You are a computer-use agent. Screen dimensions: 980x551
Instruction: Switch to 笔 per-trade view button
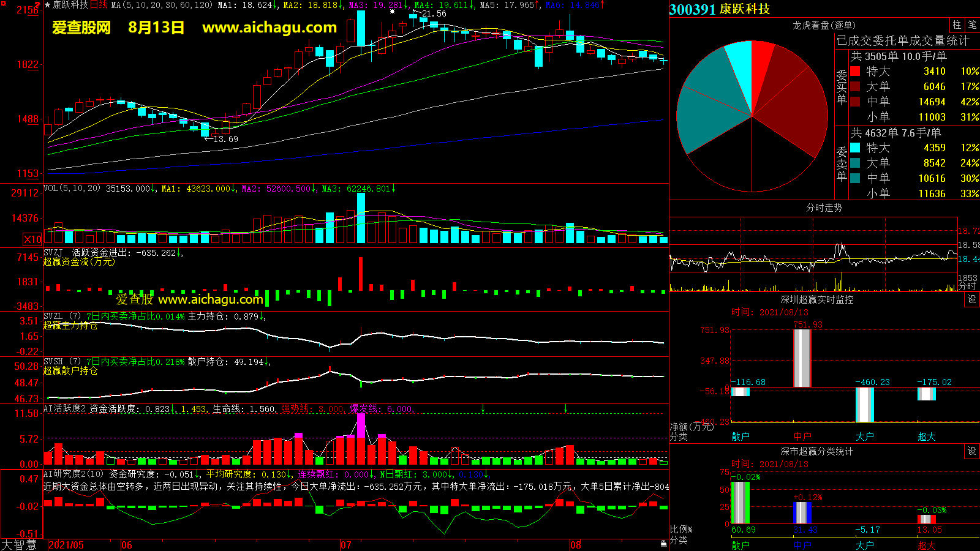tap(972, 25)
